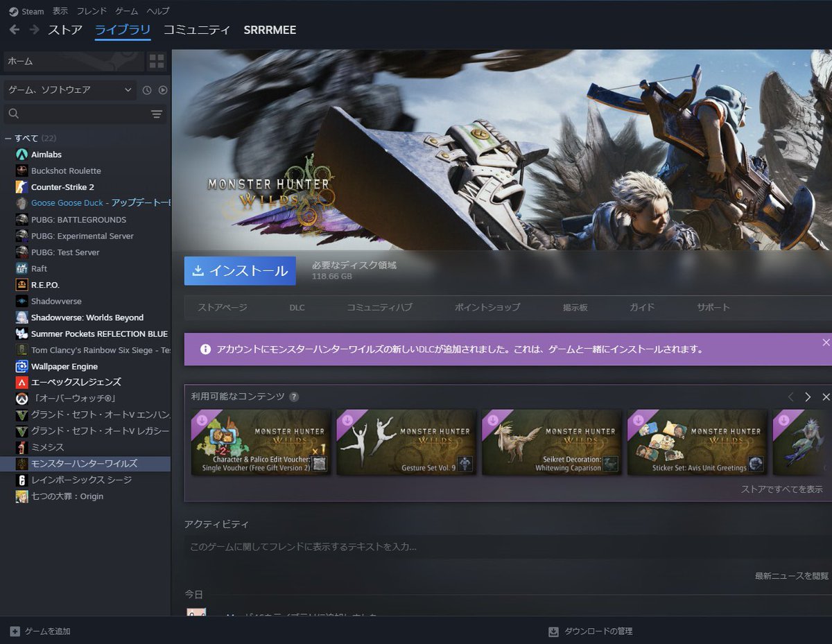Show previous available content arrow
832x644 pixels.
[790, 397]
